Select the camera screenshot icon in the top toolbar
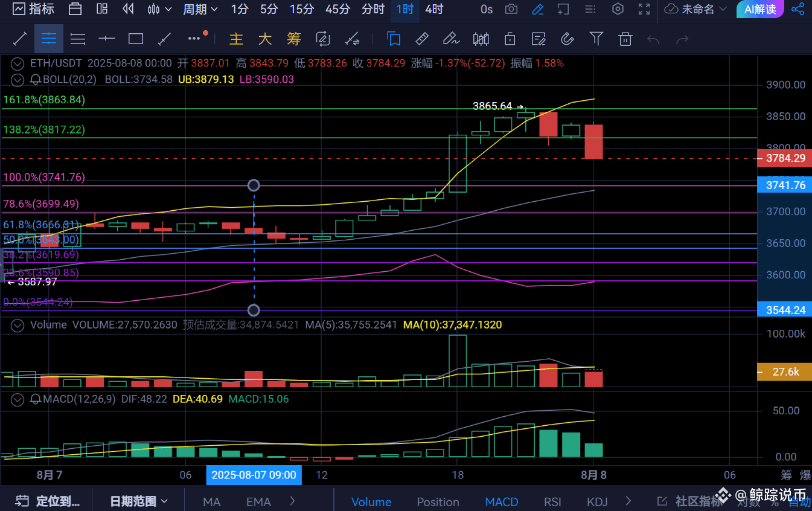 [512, 9]
